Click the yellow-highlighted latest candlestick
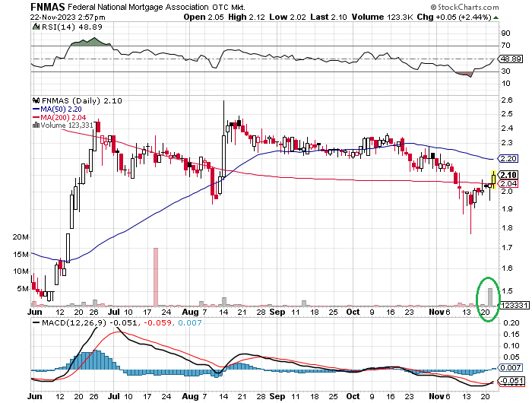This screenshot has width=532, height=403. pyautogui.click(x=494, y=179)
